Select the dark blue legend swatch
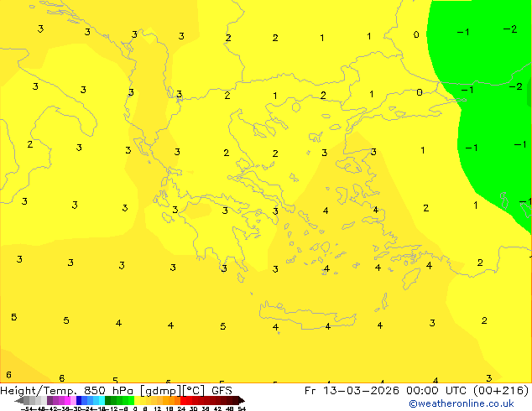 (x=79, y=400)
